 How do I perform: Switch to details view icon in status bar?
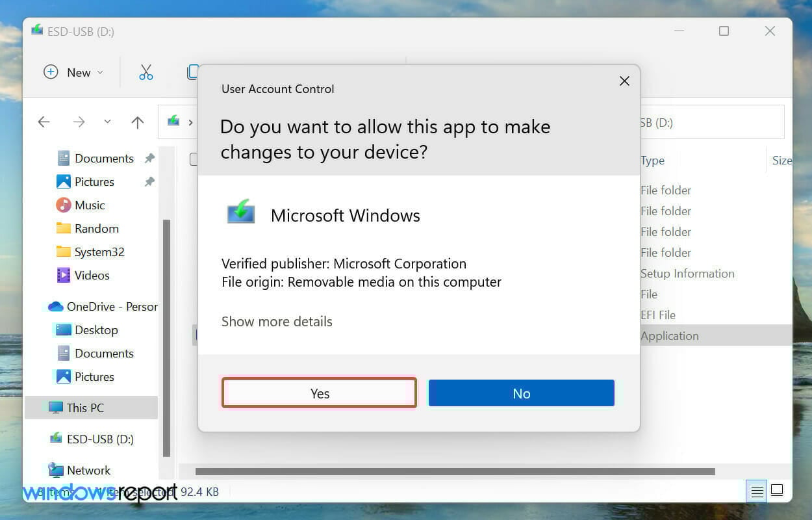(757, 491)
